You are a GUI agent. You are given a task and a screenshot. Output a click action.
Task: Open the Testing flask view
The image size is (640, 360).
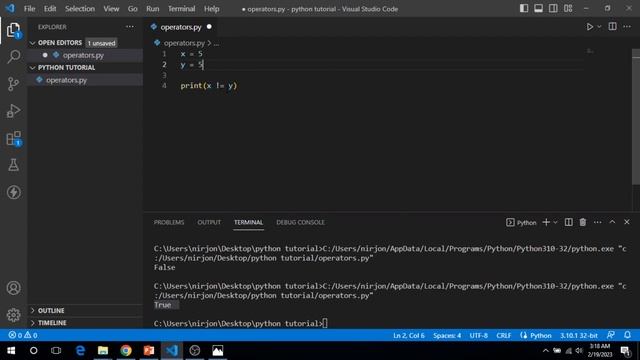point(13,165)
